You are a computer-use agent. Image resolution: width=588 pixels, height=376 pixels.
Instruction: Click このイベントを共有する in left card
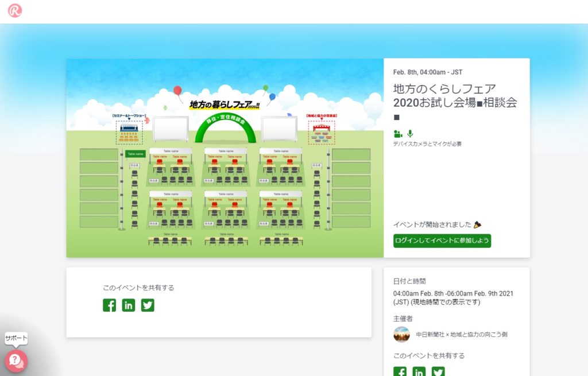[138, 288]
